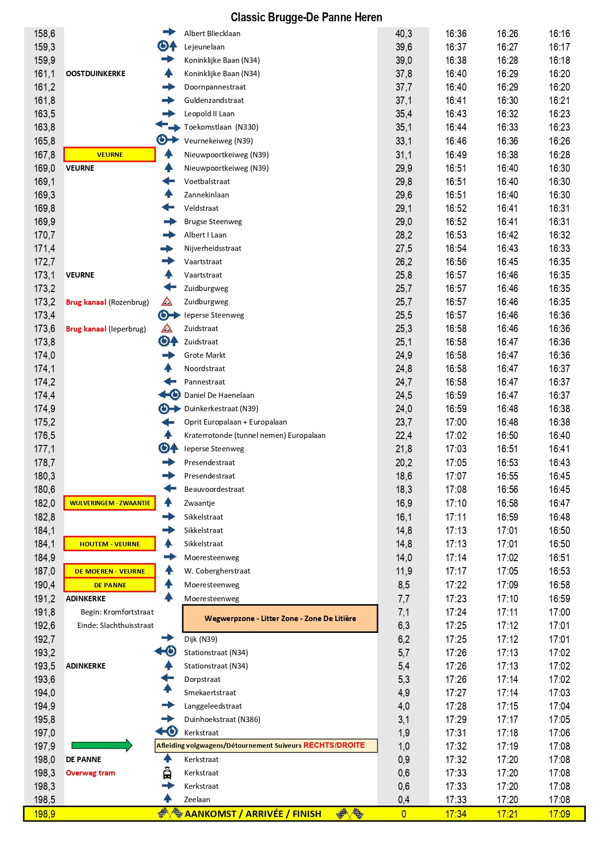Image resolution: width=614 pixels, height=868 pixels.
Task: Select the roundabout-left icon by Daniel De Haenelaan
Action: [169, 394]
